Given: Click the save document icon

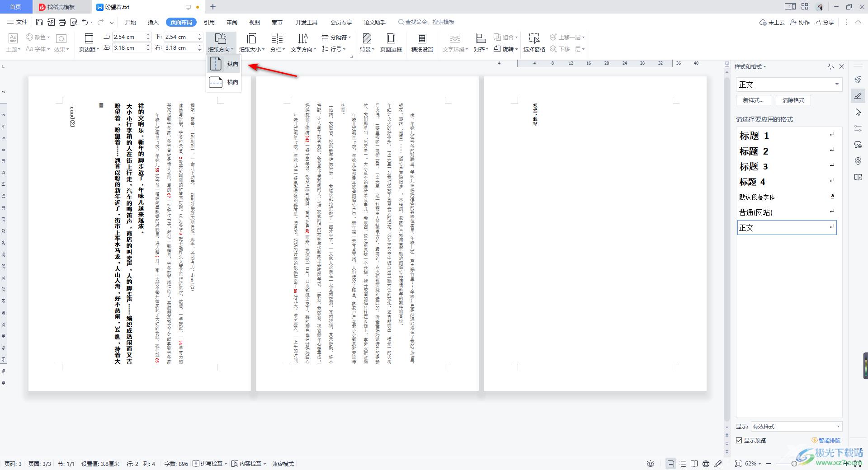Looking at the screenshot, I should 39,22.
